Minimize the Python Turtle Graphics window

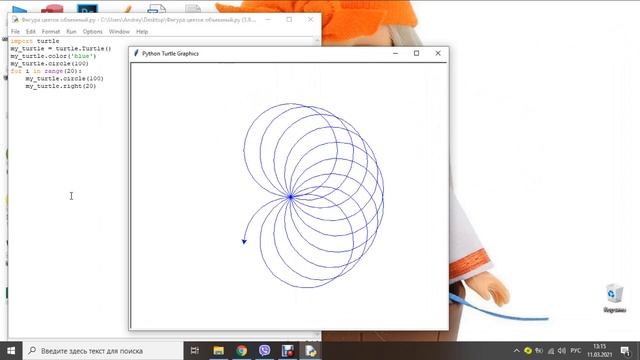pos(395,53)
